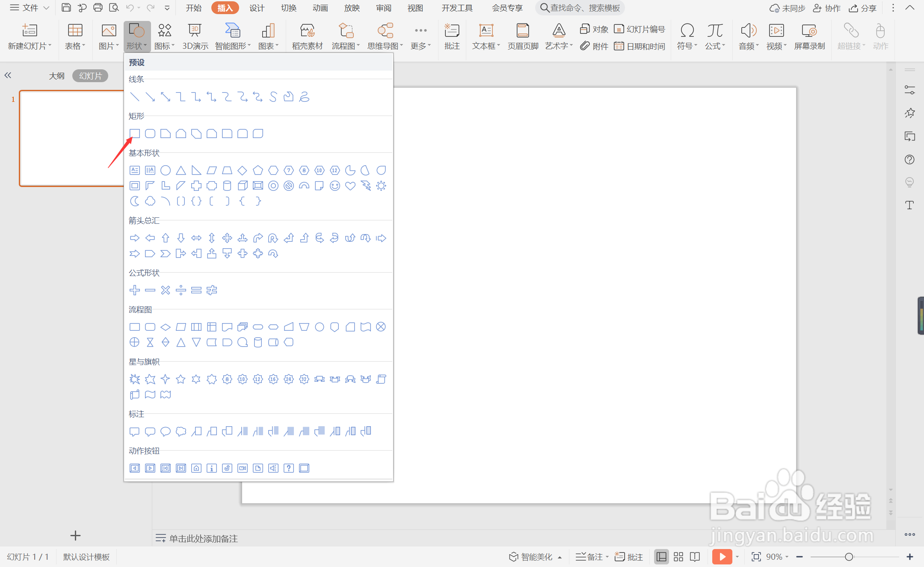This screenshot has height=567, width=924.
Task: Open the right sidebar help icon
Action: click(x=909, y=160)
